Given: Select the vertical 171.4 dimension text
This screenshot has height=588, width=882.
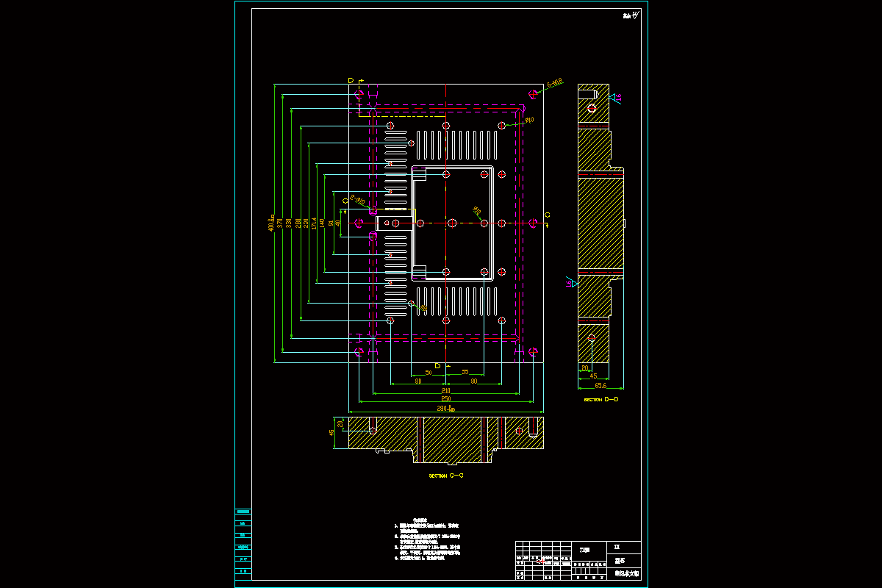Looking at the screenshot, I should pyautogui.click(x=314, y=222).
